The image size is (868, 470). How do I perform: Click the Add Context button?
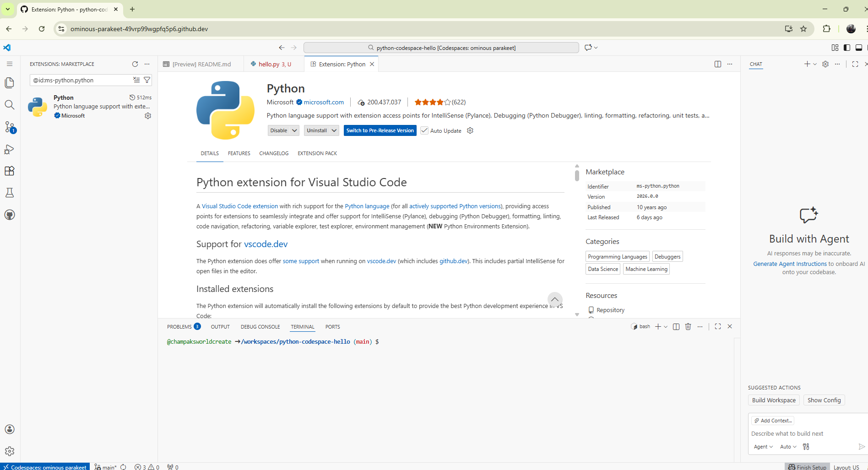coord(773,421)
